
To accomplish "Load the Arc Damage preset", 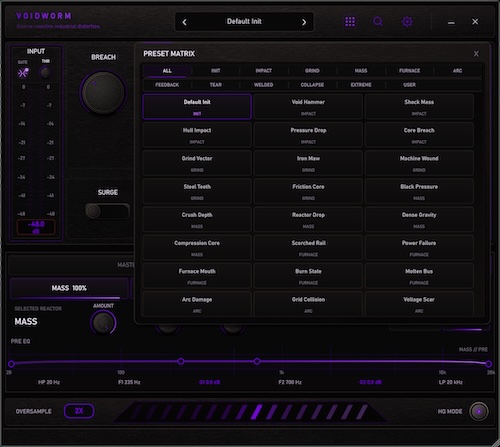I will (x=197, y=304).
